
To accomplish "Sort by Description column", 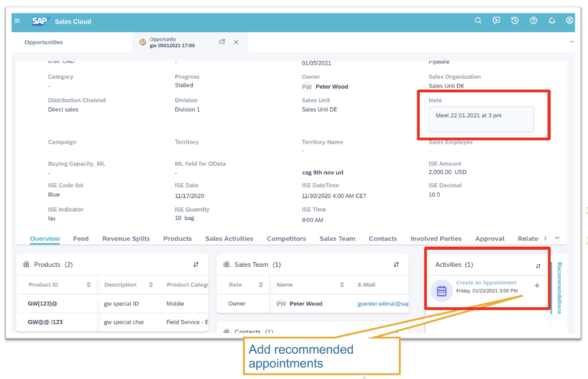I will (151, 285).
